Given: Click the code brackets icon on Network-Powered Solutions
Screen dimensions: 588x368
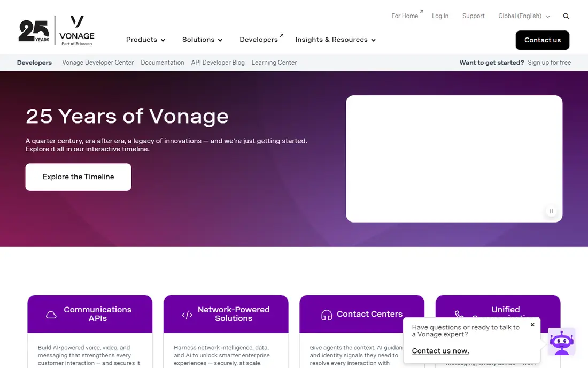Looking at the screenshot, I should 187,315.
